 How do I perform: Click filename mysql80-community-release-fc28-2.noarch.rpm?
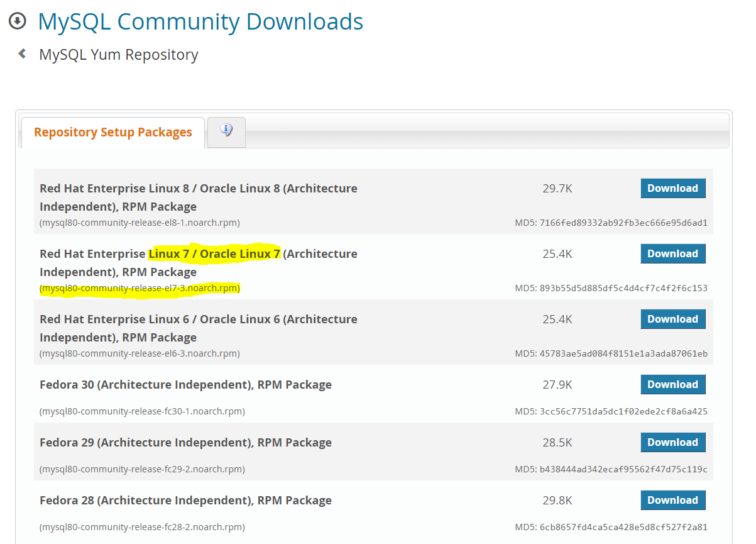point(142,527)
